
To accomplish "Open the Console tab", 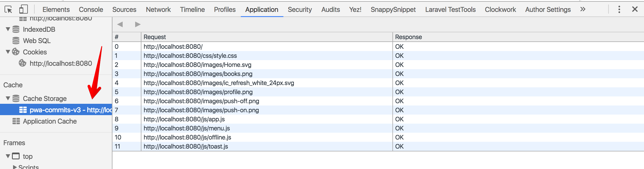I will point(91,9).
